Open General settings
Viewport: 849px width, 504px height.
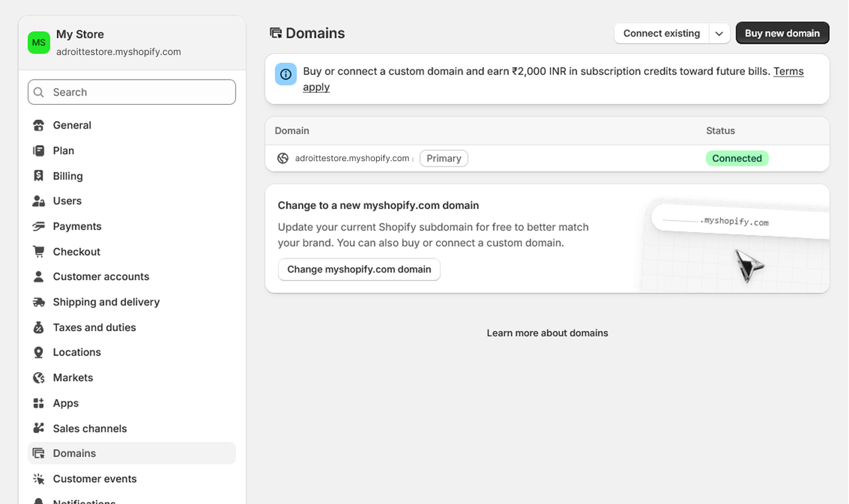[132, 125]
